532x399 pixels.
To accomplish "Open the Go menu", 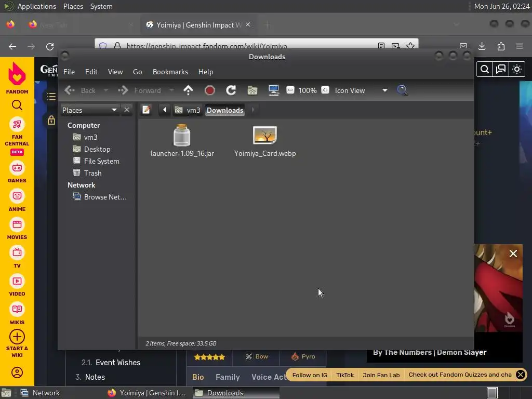I will (137, 72).
